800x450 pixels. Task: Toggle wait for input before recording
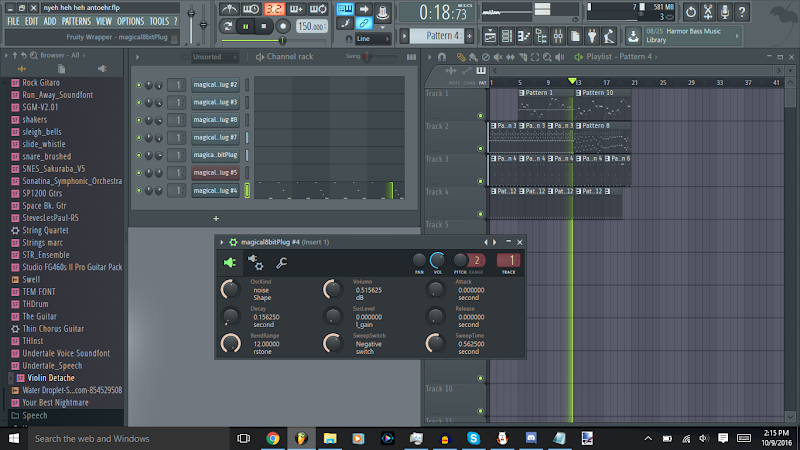[x=251, y=9]
